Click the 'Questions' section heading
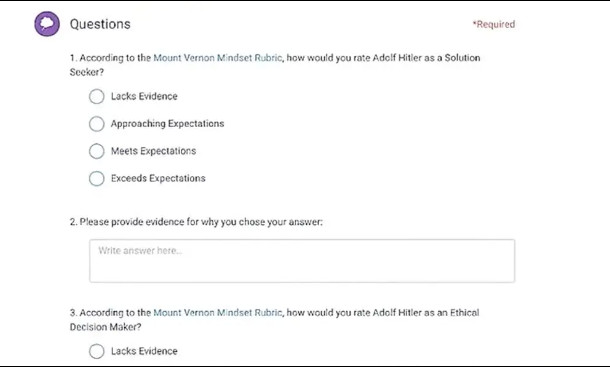This screenshot has height=367, width=610. pos(100,24)
